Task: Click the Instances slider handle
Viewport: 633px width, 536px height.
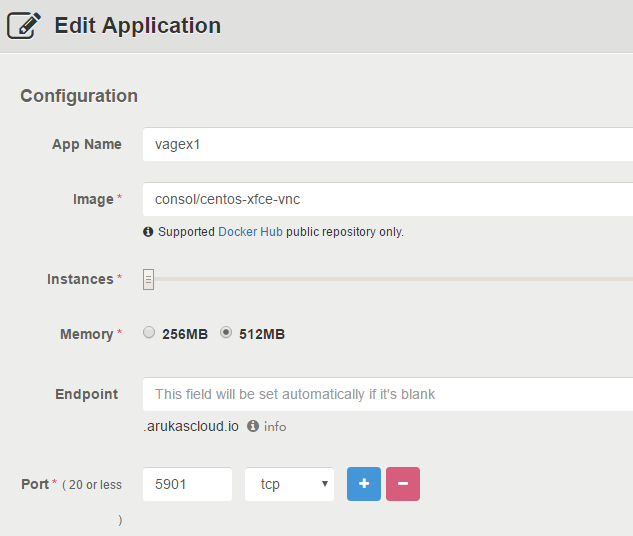Action: [x=148, y=279]
